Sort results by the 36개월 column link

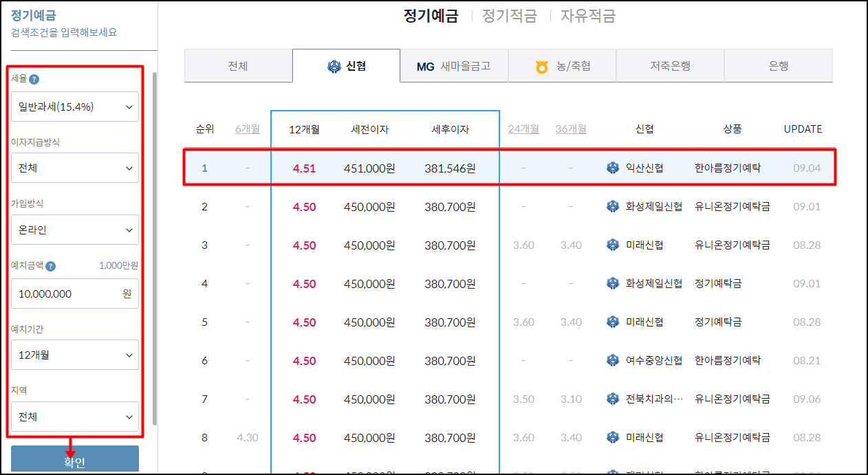tap(570, 129)
